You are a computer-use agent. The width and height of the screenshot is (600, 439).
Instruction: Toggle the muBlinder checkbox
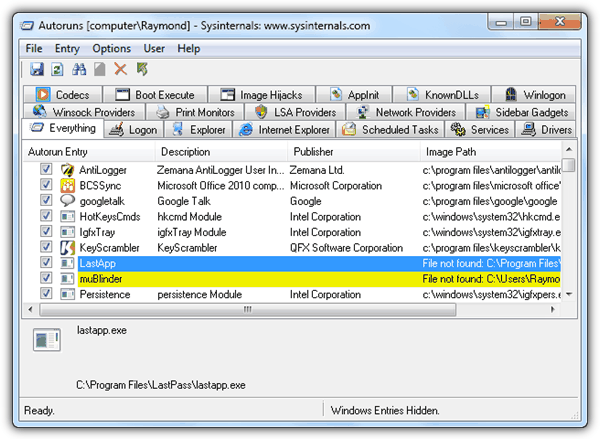(x=46, y=278)
